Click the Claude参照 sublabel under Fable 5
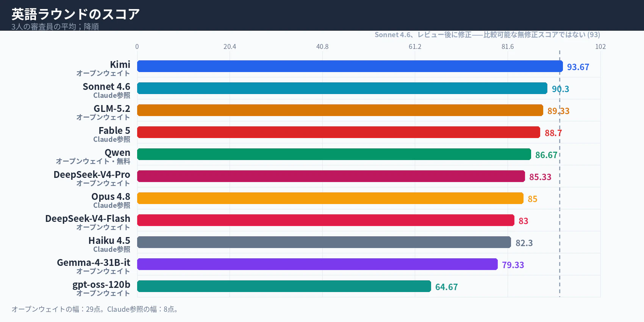 coord(112,139)
